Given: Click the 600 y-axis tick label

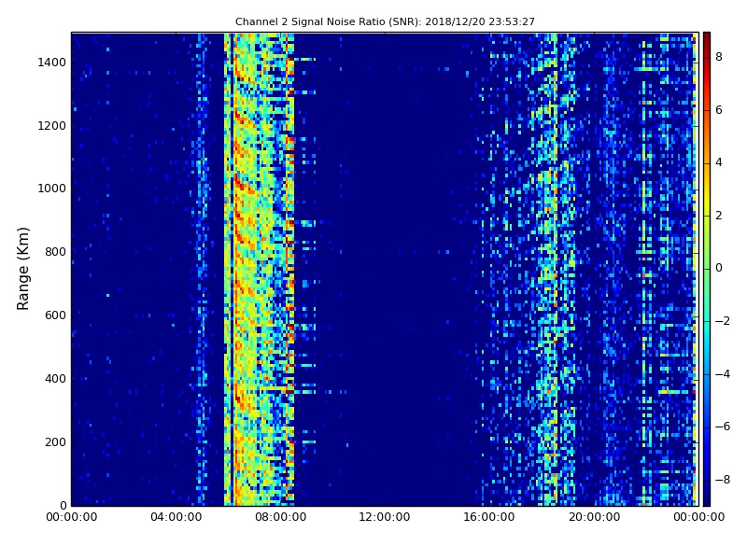Looking at the screenshot, I should coord(55,315).
